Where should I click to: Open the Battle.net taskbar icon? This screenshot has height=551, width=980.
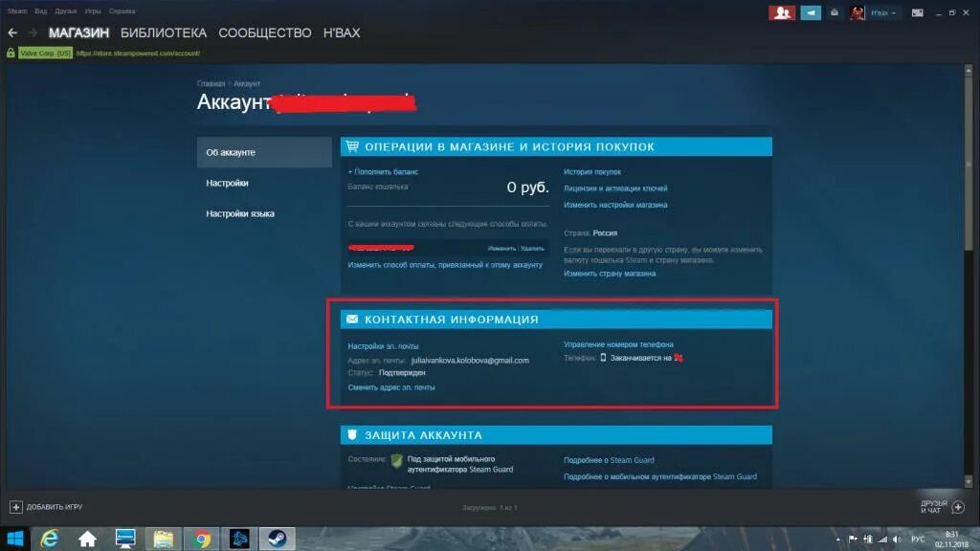[x=239, y=539]
